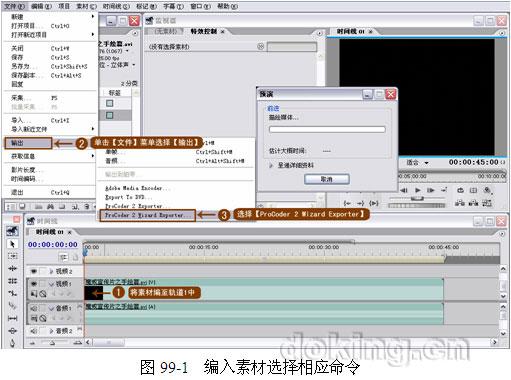Select the Track Select tool
This screenshot has width=511, height=380.
[x=12, y=256]
